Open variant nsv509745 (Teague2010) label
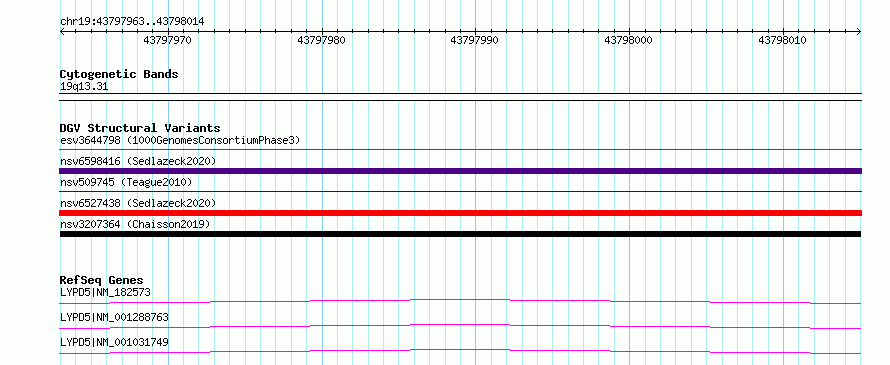This screenshot has height=365, width=890. (x=126, y=182)
